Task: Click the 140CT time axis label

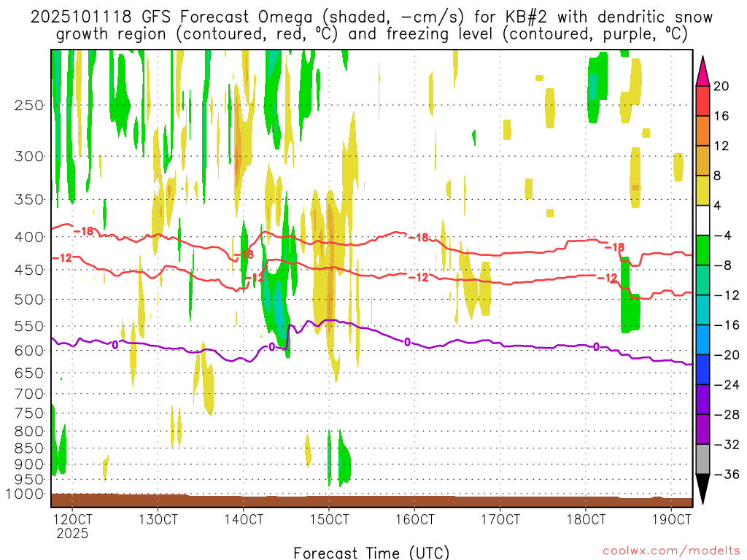Action: [x=244, y=519]
